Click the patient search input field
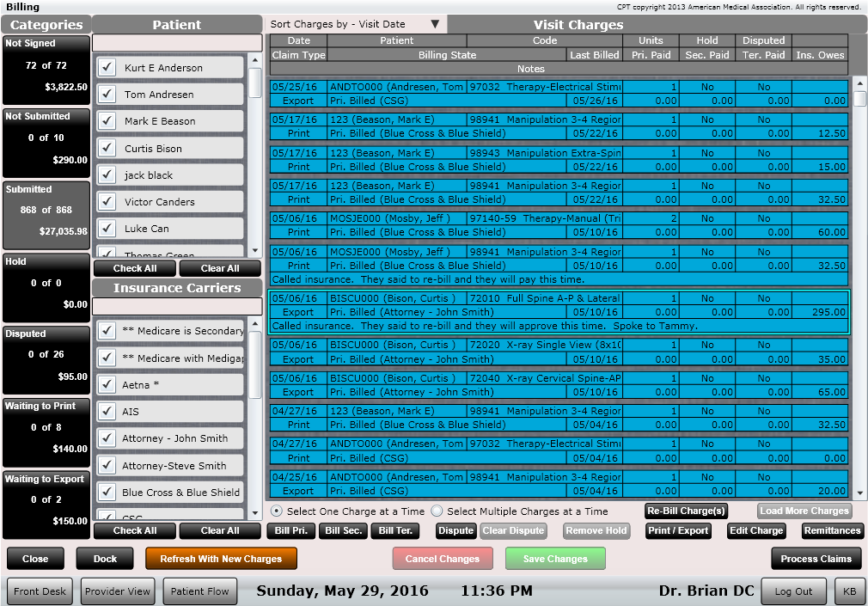The image size is (868, 606). tap(176, 43)
